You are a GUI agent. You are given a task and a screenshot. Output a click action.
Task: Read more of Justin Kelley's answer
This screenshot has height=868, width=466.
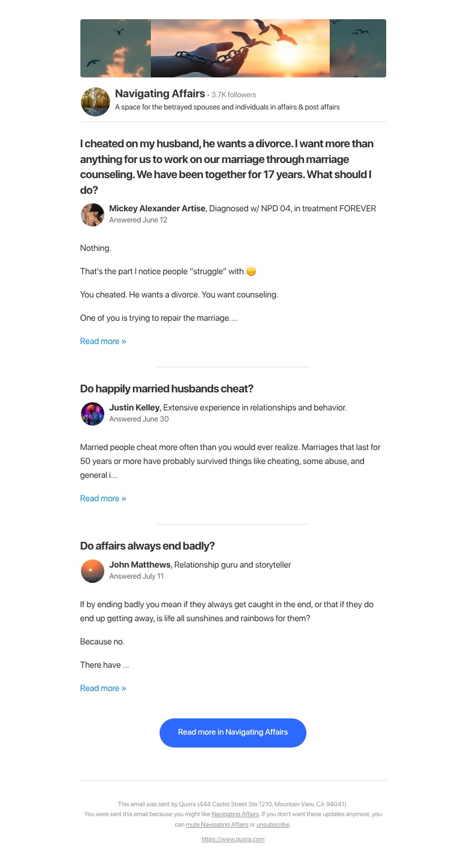[x=103, y=498]
